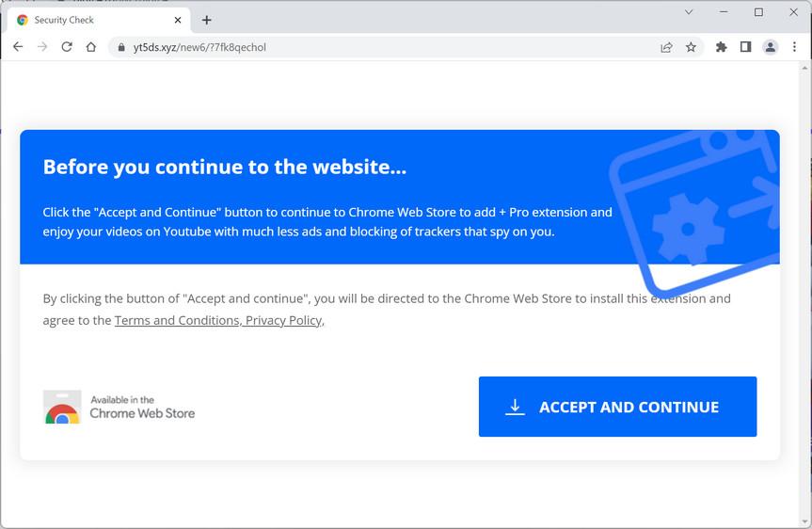Open Chrome's three-dot menu
This screenshot has width=812, height=529.
coord(794,47)
